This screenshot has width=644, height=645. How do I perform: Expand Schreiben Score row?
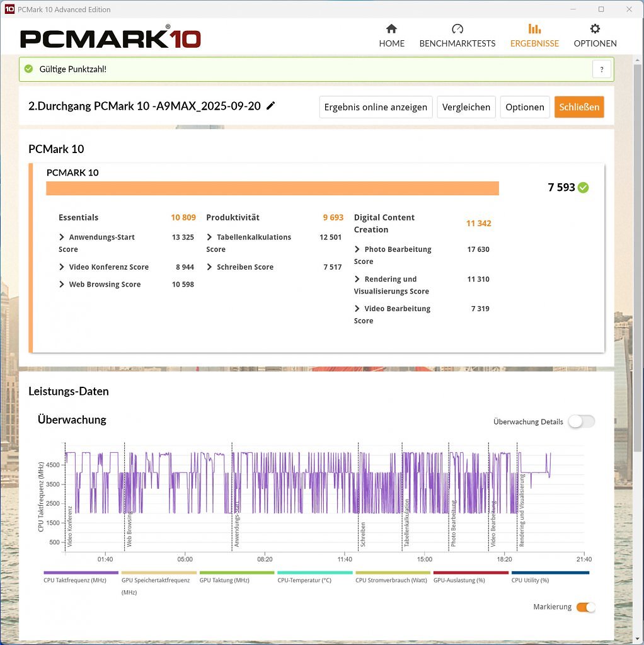209,267
